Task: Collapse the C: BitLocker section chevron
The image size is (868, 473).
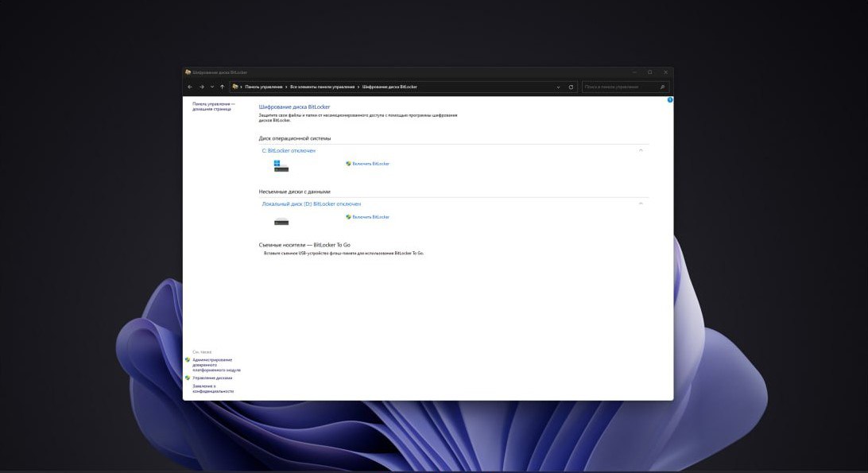Action: (641, 151)
